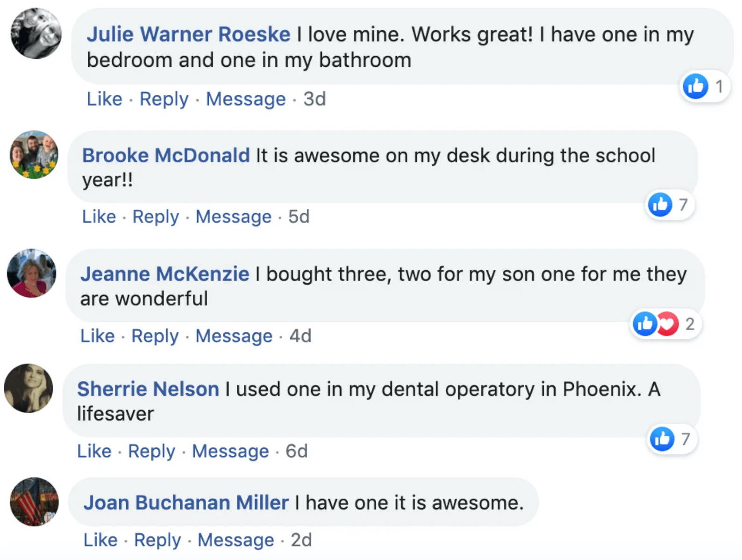The width and height of the screenshot is (742, 560).
Task: Open Julie Warner Roeske's profile name link
Action: (189, 34)
